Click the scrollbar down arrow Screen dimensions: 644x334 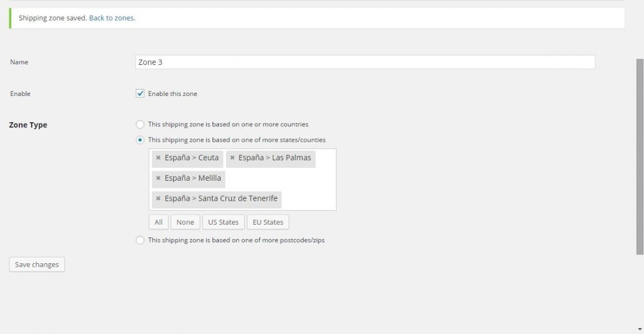pos(639,329)
